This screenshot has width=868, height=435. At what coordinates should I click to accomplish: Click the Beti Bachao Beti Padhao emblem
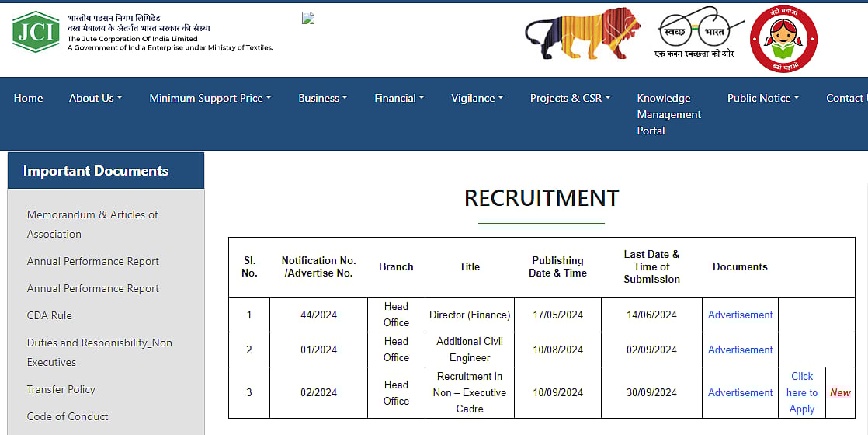pos(783,40)
